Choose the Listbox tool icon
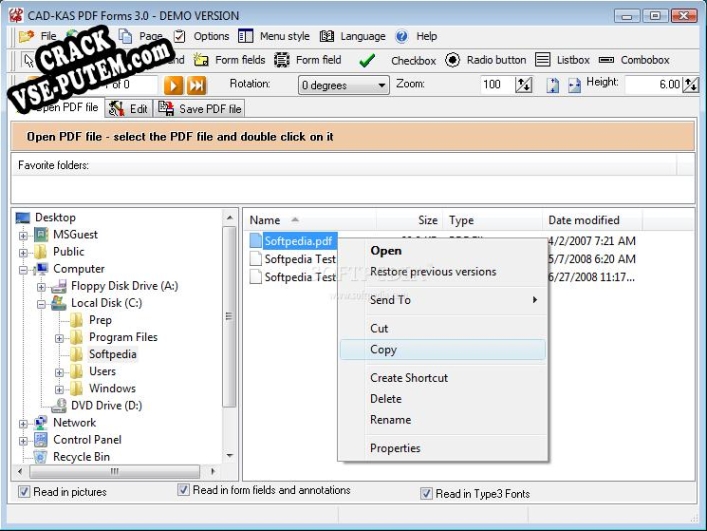This screenshot has height=531, width=707. click(x=542, y=60)
